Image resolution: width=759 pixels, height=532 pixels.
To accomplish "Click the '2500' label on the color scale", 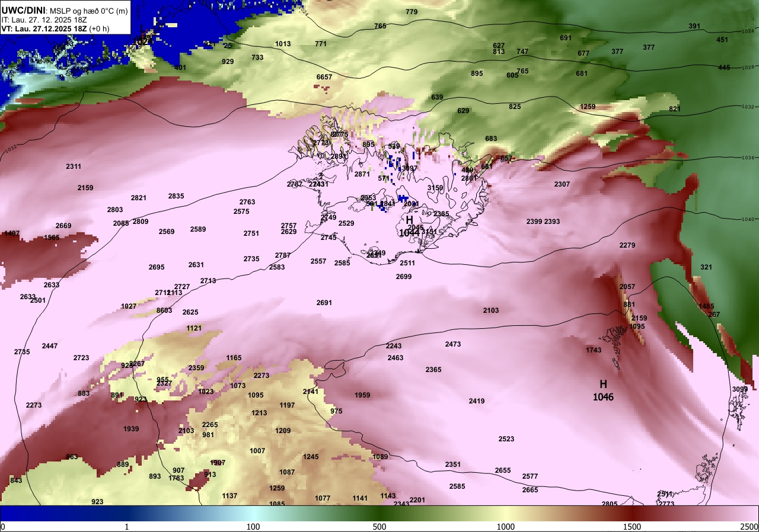I will 750,527.
